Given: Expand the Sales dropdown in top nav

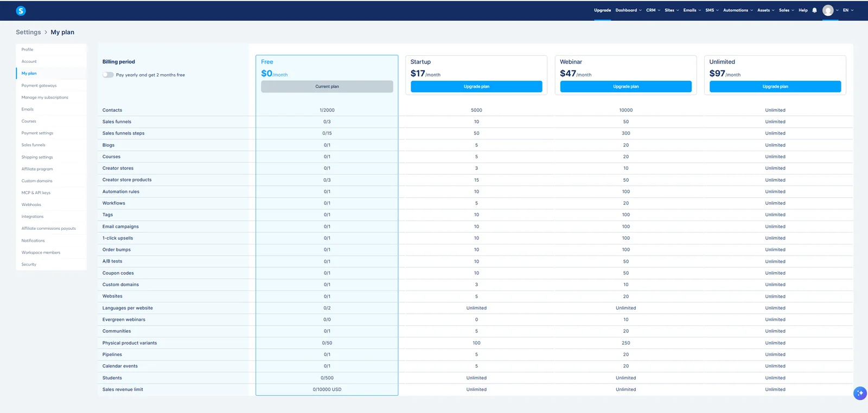Looking at the screenshot, I should 787,10.
